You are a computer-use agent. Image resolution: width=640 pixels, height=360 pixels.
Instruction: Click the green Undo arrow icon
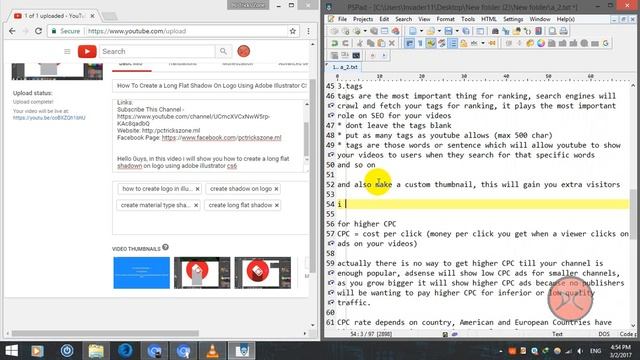[334, 43]
